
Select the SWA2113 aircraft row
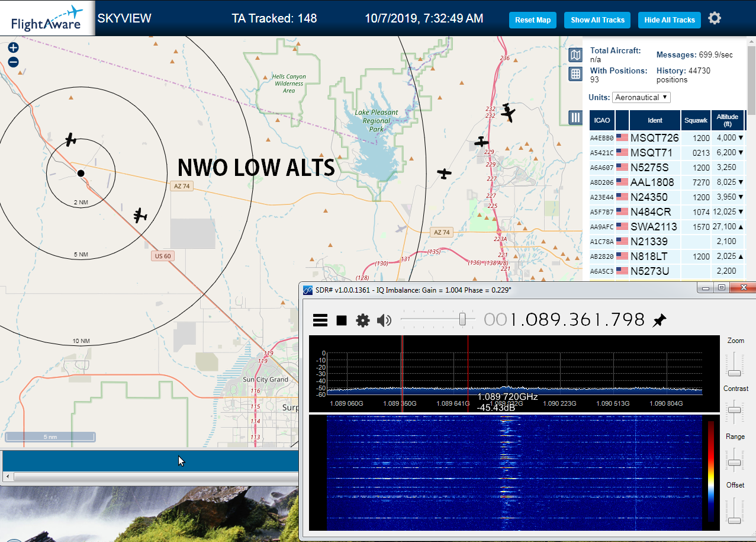point(667,226)
